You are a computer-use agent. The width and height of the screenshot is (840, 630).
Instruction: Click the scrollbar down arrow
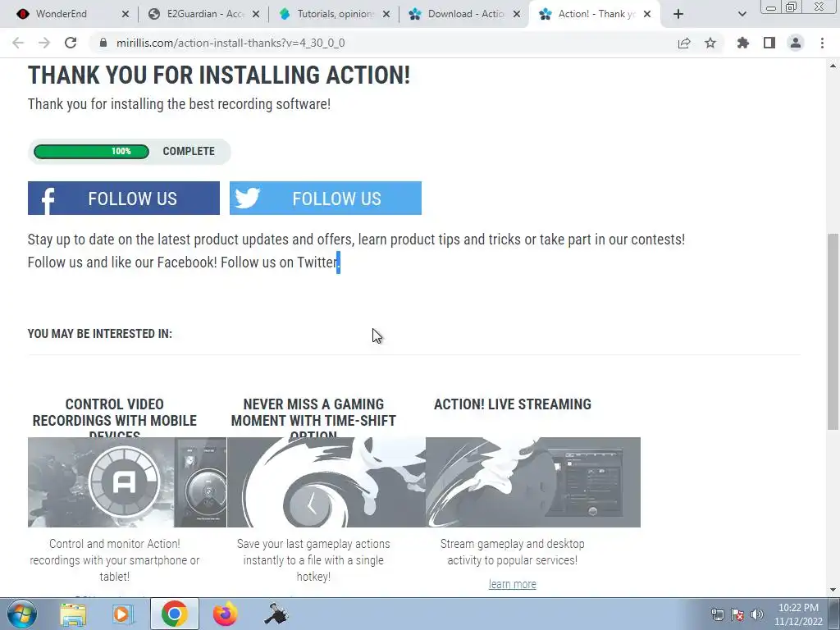pyautogui.click(x=833, y=590)
